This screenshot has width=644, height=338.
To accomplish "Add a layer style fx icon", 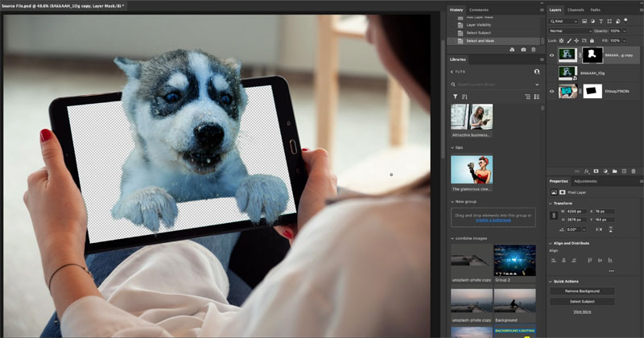I will 587,171.
